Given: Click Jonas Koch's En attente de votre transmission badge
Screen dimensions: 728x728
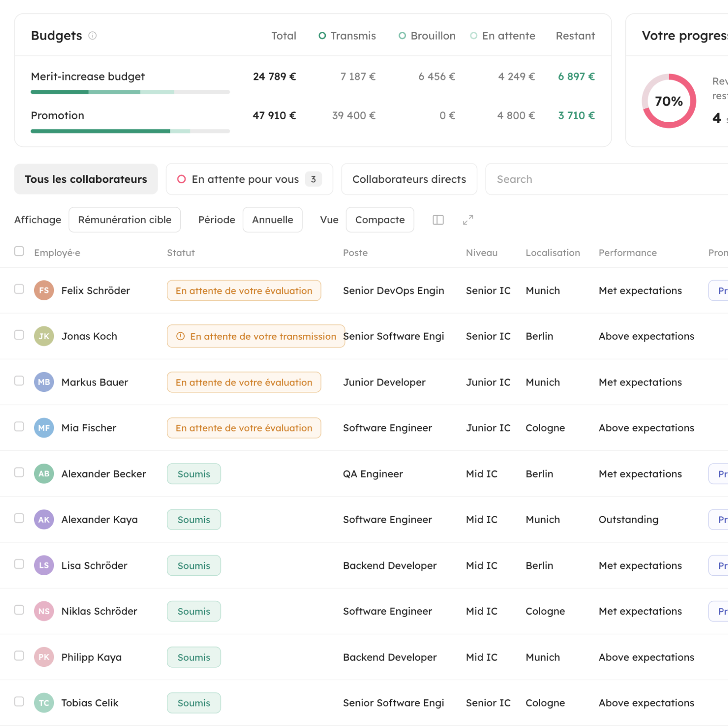Looking at the screenshot, I should [256, 336].
